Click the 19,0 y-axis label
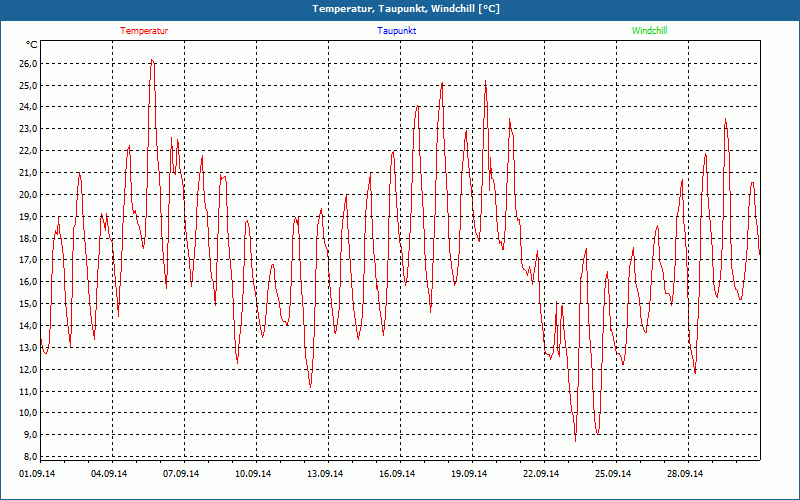The width and height of the screenshot is (800, 500). 28,216
